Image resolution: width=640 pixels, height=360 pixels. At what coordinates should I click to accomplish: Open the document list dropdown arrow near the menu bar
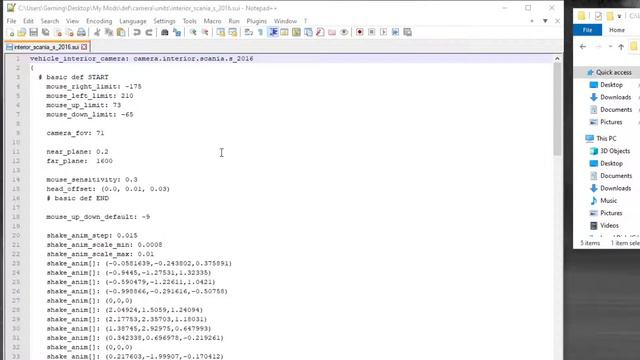[545, 21]
